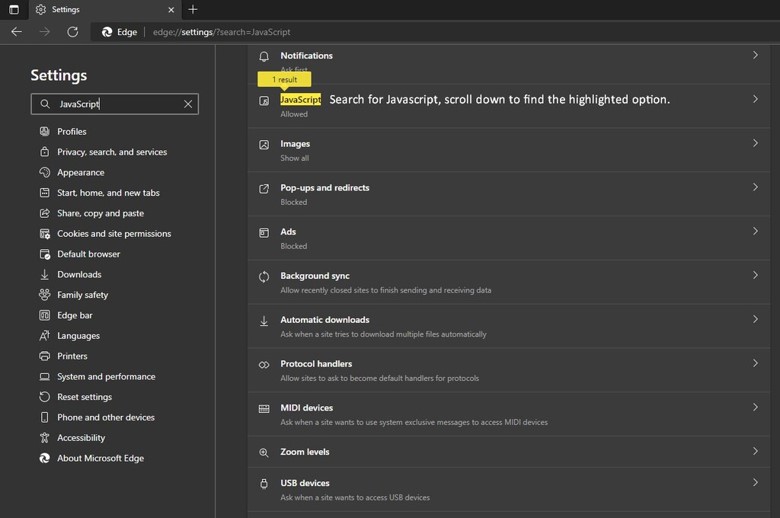Clear the JavaScript search box text
Image resolution: width=780 pixels, height=518 pixels.
click(187, 104)
